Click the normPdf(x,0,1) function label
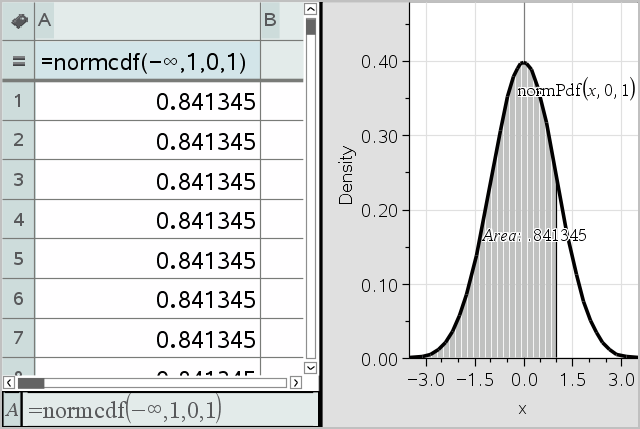The image size is (640, 429). click(x=575, y=91)
